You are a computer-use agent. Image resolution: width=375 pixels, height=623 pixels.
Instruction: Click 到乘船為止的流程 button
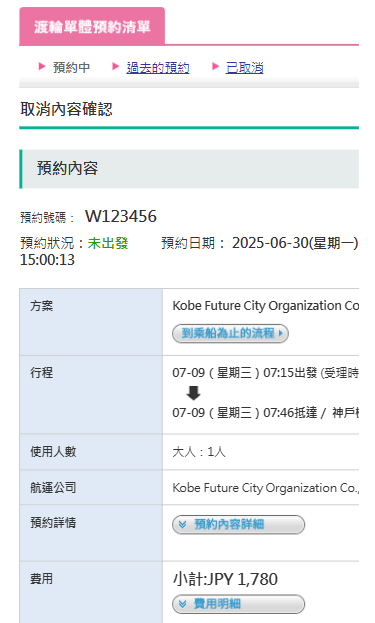coord(230,333)
